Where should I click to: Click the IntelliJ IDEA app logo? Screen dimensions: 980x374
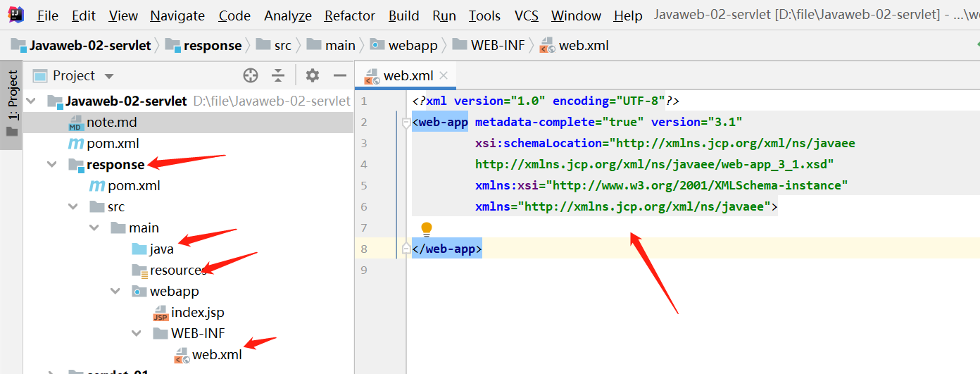15,15
